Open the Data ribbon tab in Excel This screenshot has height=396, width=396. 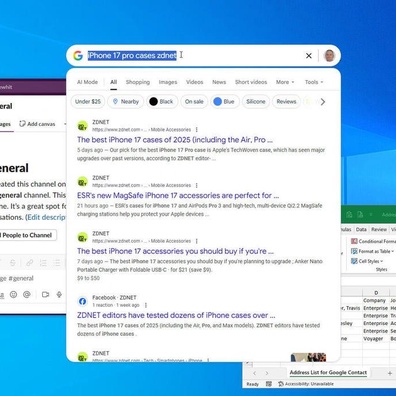coord(361,229)
